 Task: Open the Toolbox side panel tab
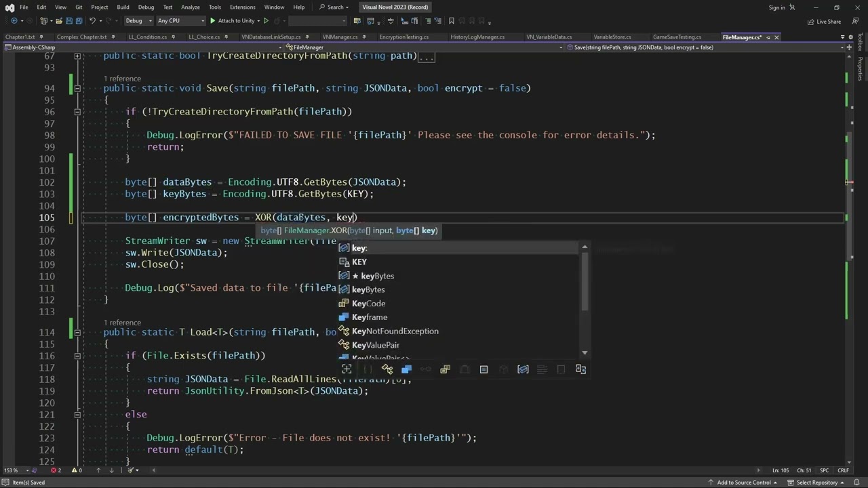coord(860,42)
